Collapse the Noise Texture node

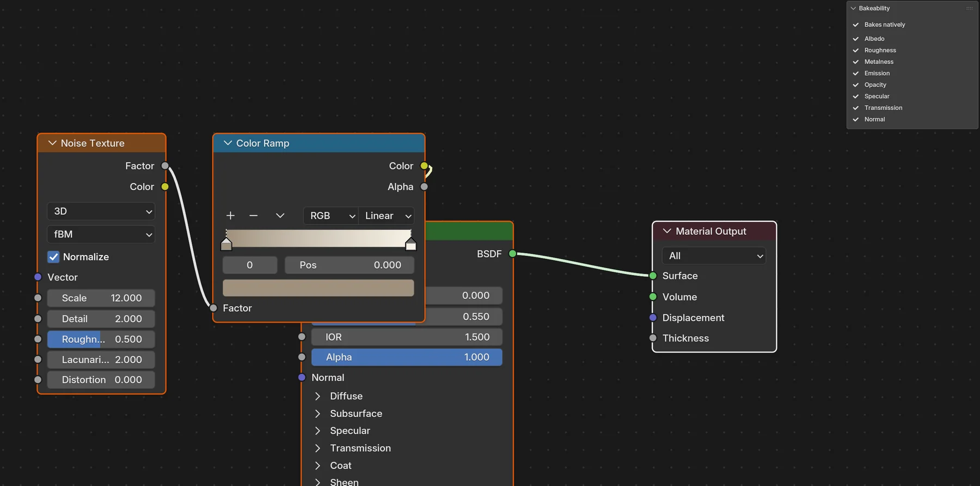click(x=52, y=143)
